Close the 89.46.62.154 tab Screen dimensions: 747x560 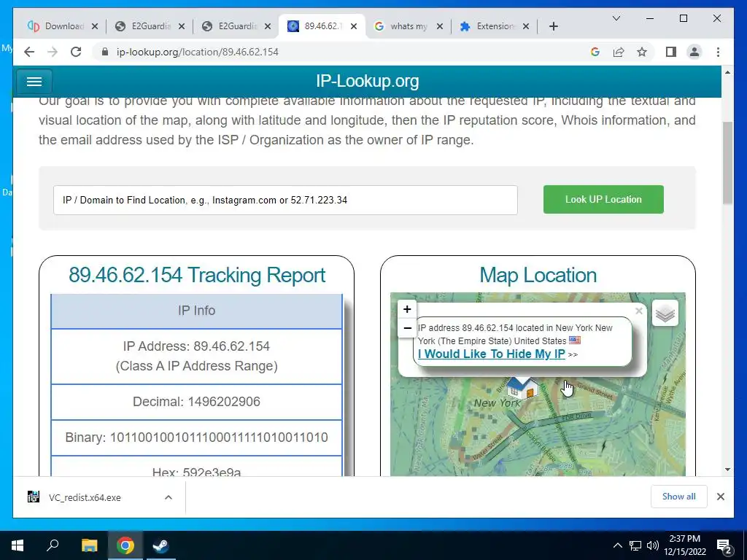354,26
